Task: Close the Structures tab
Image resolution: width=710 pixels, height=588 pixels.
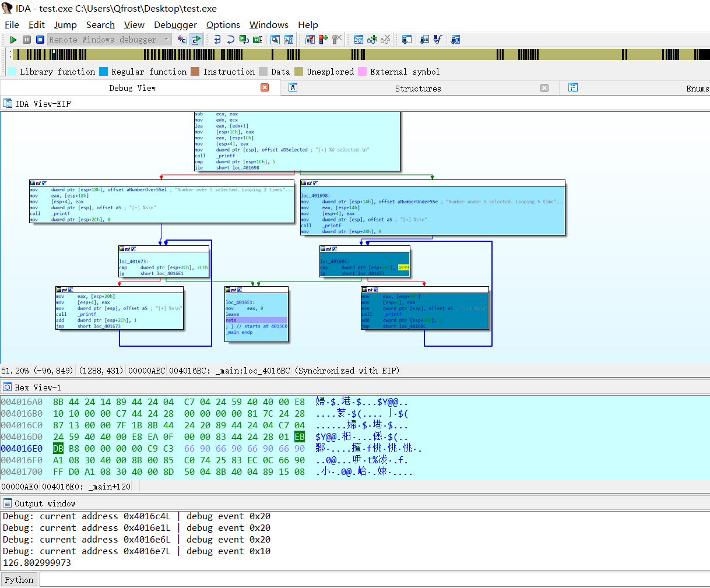Action: 544,88
